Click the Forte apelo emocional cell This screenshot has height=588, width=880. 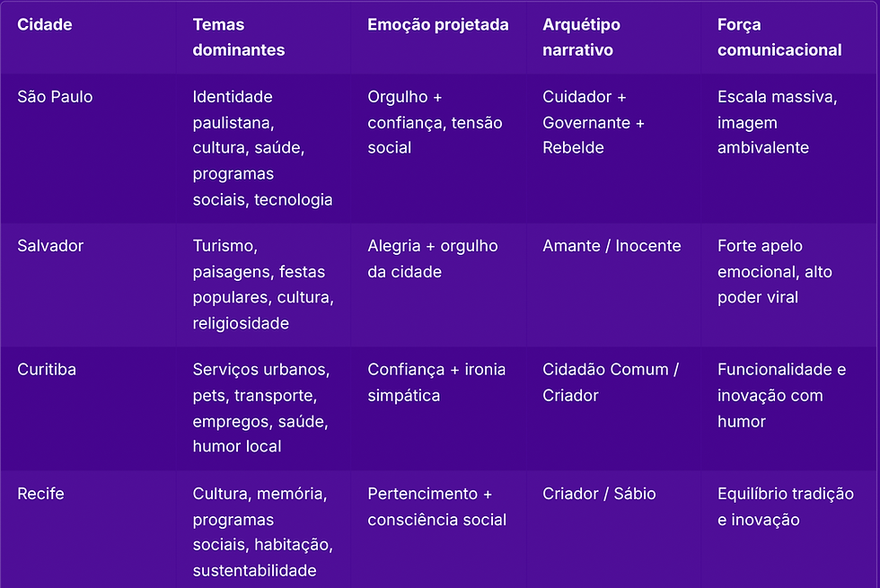774,271
